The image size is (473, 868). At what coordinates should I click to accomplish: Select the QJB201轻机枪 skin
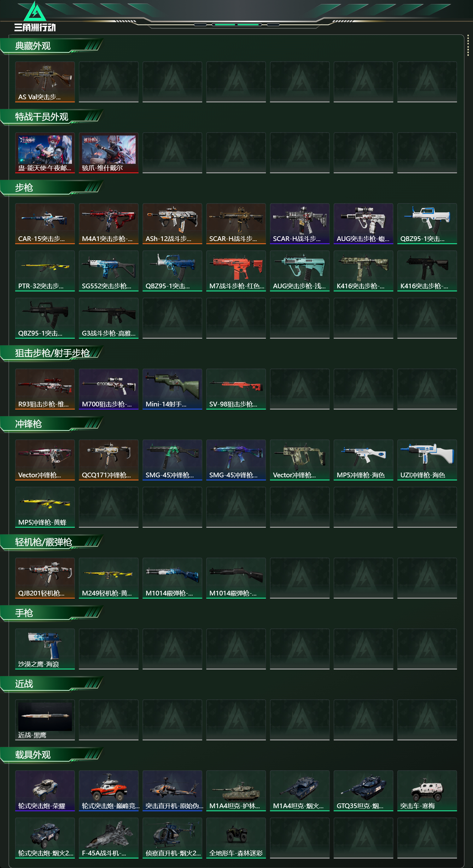(x=45, y=578)
